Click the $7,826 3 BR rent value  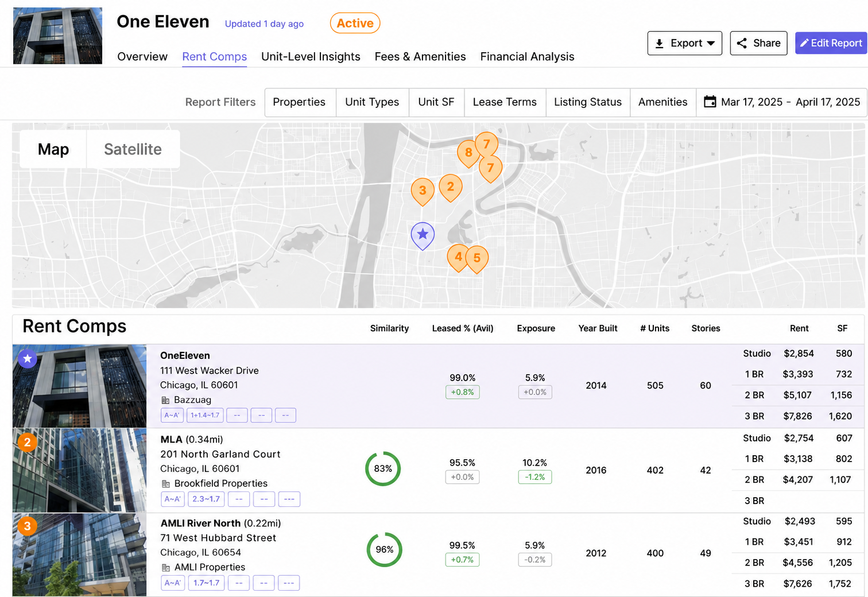797,416
